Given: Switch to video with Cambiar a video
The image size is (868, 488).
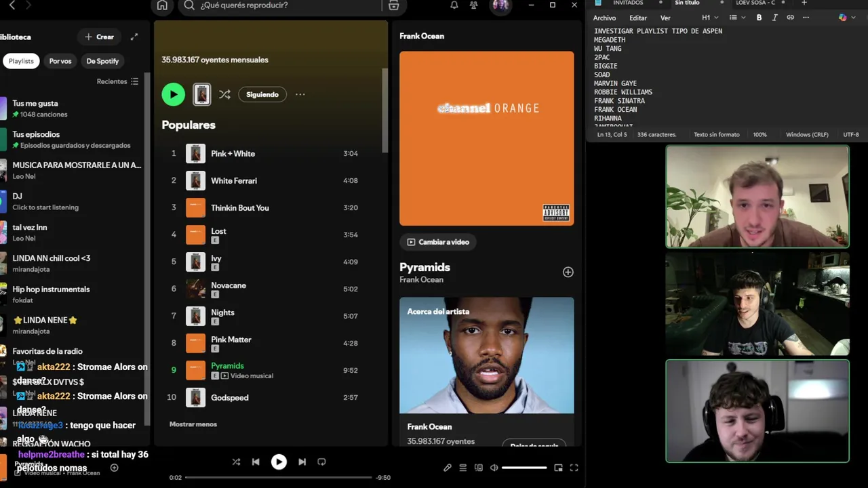Looking at the screenshot, I should (438, 242).
